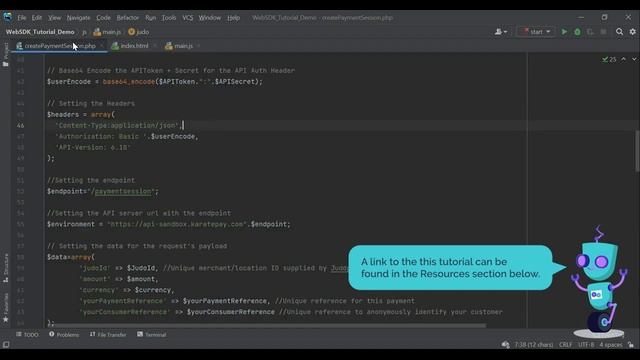This screenshot has width=640, height=360.
Task: Open the File Transfer tool window
Action: [108, 335]
